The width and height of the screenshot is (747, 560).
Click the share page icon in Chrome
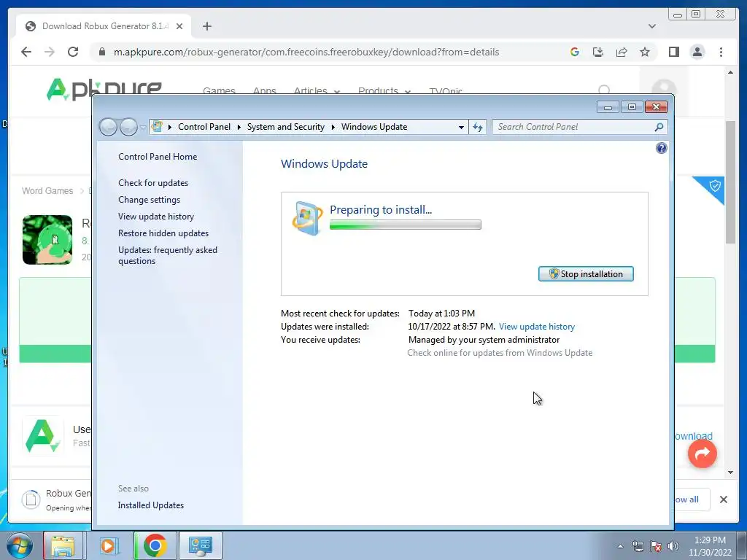[622, 52]
